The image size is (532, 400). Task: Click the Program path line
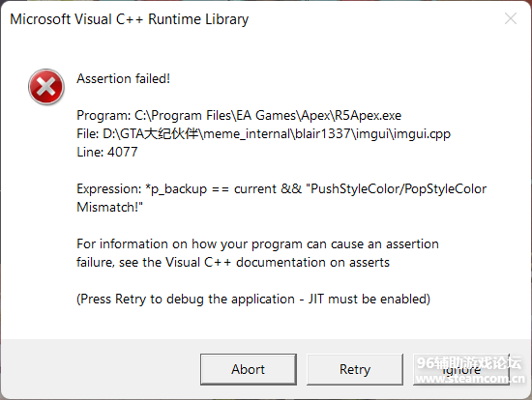pyautogui.click(x=239, y=116)
